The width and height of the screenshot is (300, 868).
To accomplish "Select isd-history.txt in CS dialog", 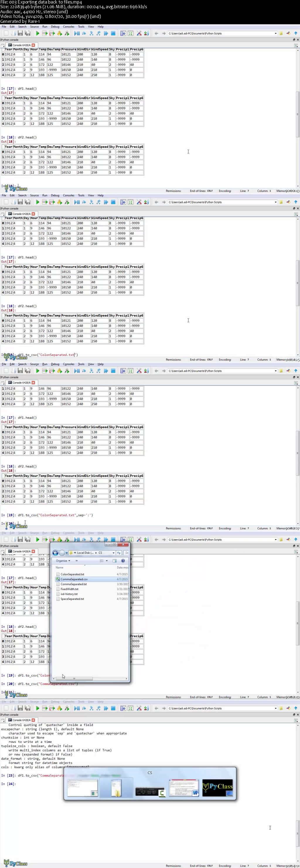I will (x=69, y=594).
